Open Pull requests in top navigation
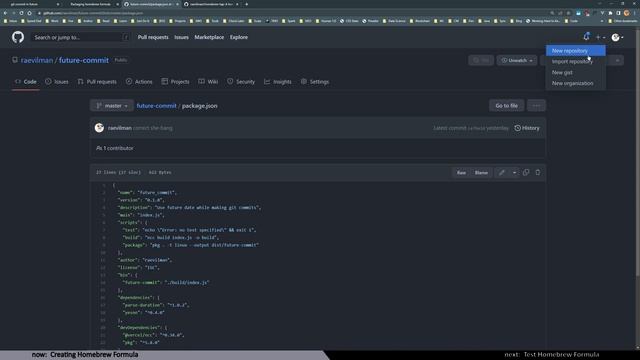Screen dimensions: 640x360 point(153,37)
